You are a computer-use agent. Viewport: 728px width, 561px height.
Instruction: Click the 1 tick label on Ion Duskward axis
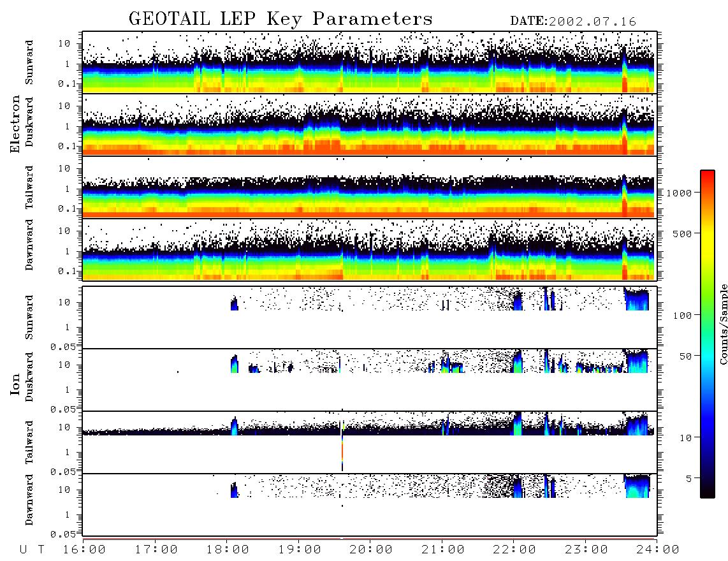point(68,390)
